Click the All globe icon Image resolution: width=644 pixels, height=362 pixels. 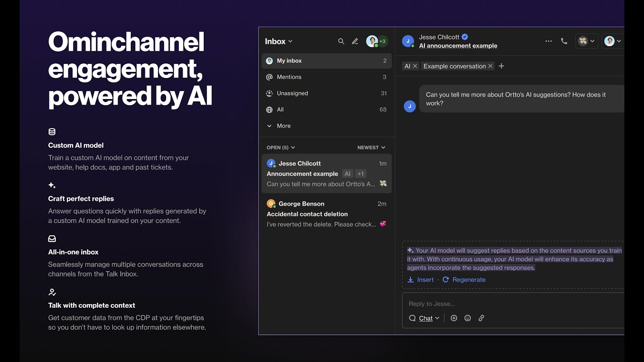(x=269, y=110)
